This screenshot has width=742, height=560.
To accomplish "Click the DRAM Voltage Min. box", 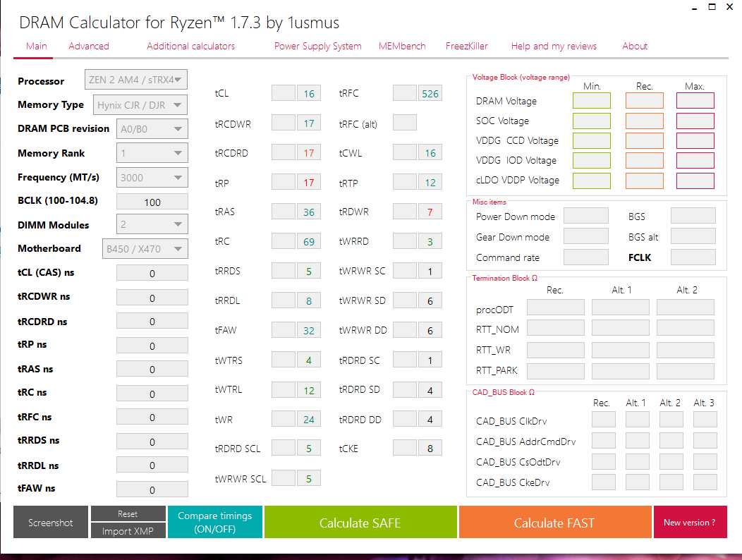I will (x=592, y=100).
